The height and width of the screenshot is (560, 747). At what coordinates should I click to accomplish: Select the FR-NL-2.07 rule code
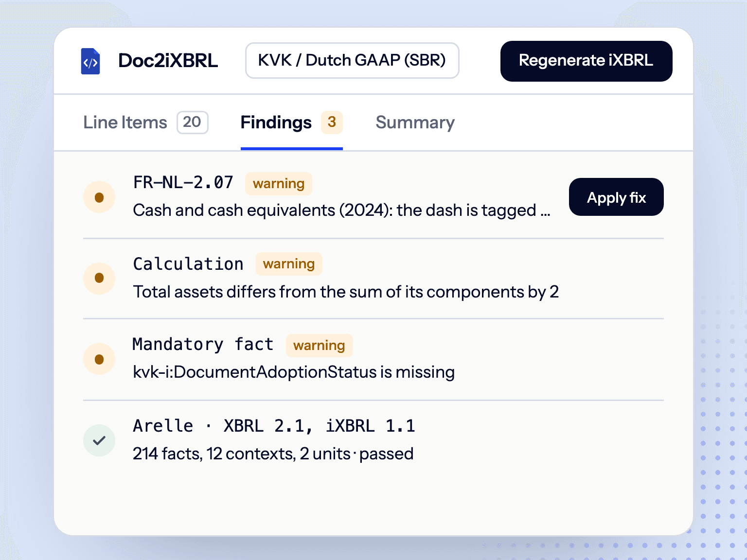pyautogui.click(x=183, y=182)
